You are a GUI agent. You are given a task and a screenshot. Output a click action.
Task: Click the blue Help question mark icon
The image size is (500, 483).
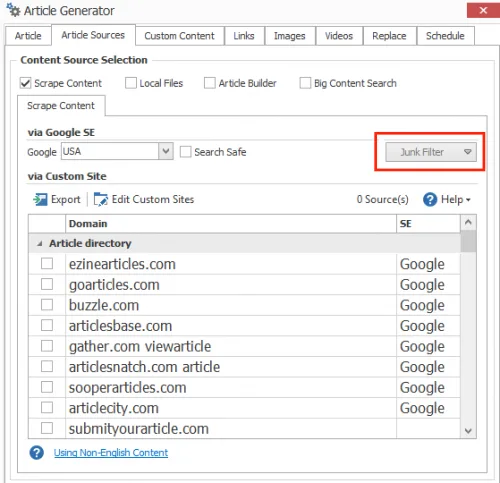[x=430, y=200]
